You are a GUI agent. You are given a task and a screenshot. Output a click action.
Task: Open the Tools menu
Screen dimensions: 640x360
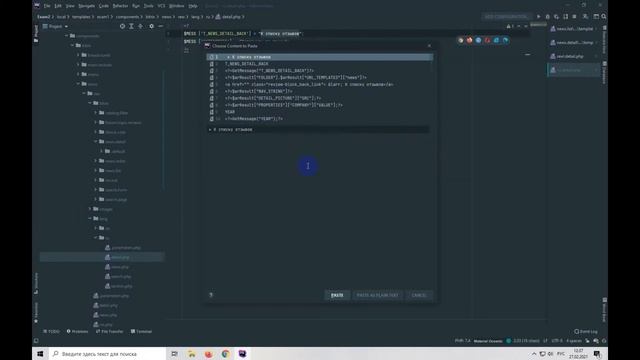tap(149, 6)
